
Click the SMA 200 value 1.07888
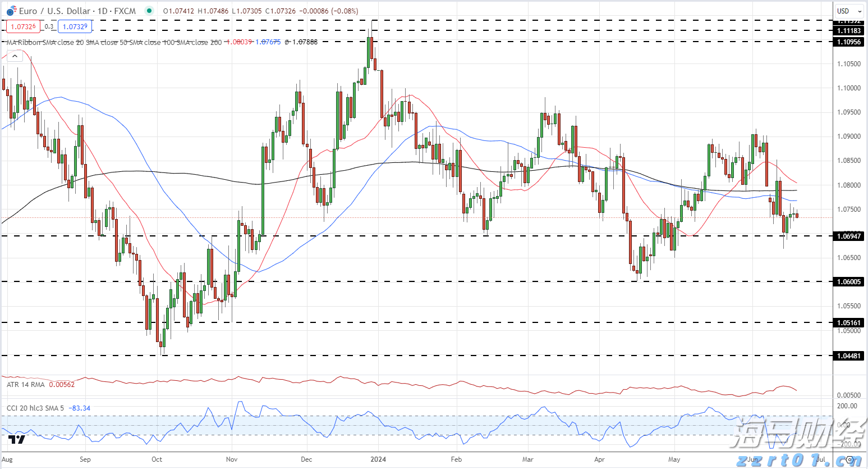[x=305, y=42]
